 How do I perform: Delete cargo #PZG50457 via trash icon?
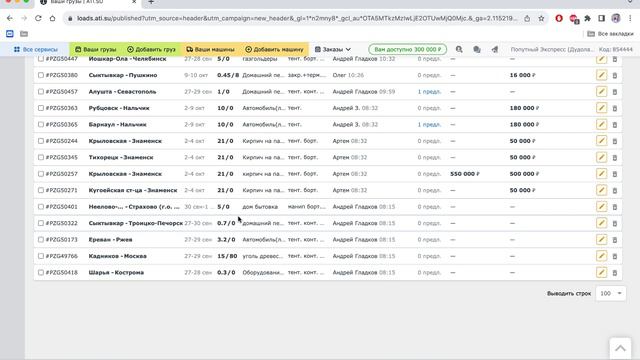[615, 92]
